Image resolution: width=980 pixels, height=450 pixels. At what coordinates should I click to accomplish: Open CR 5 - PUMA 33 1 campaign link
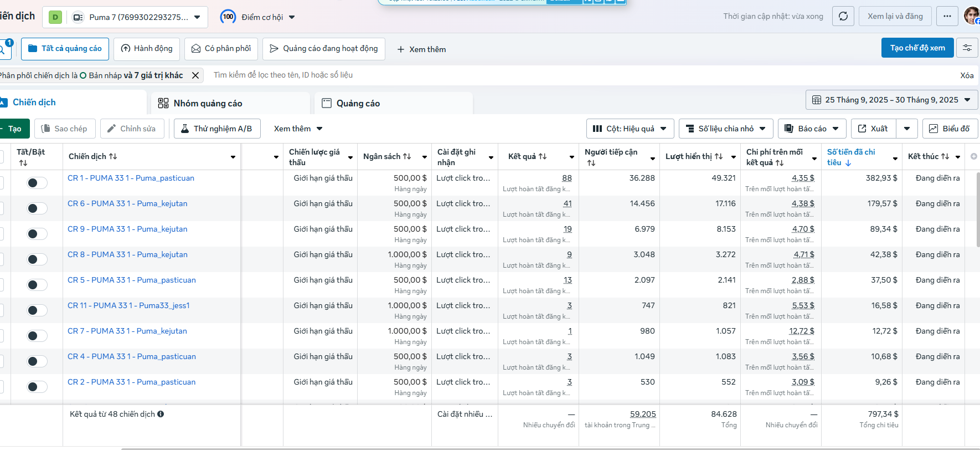(132, 280)
